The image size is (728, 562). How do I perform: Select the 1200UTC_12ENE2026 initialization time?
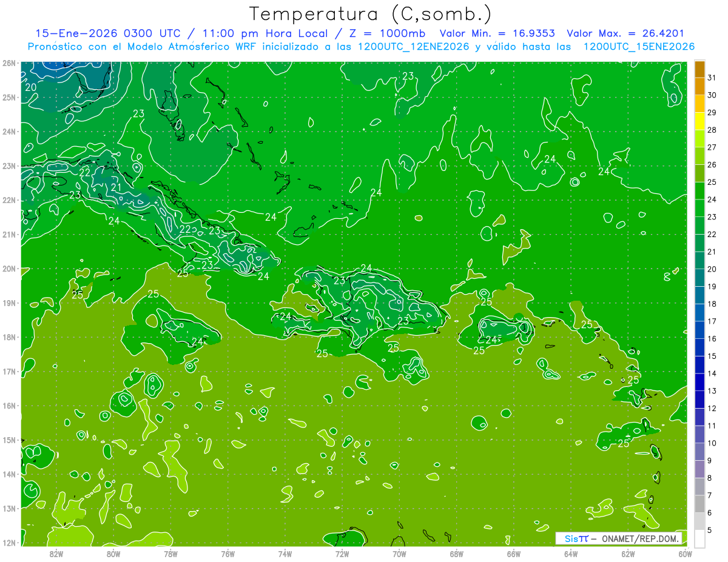click(x=414, y=47)
